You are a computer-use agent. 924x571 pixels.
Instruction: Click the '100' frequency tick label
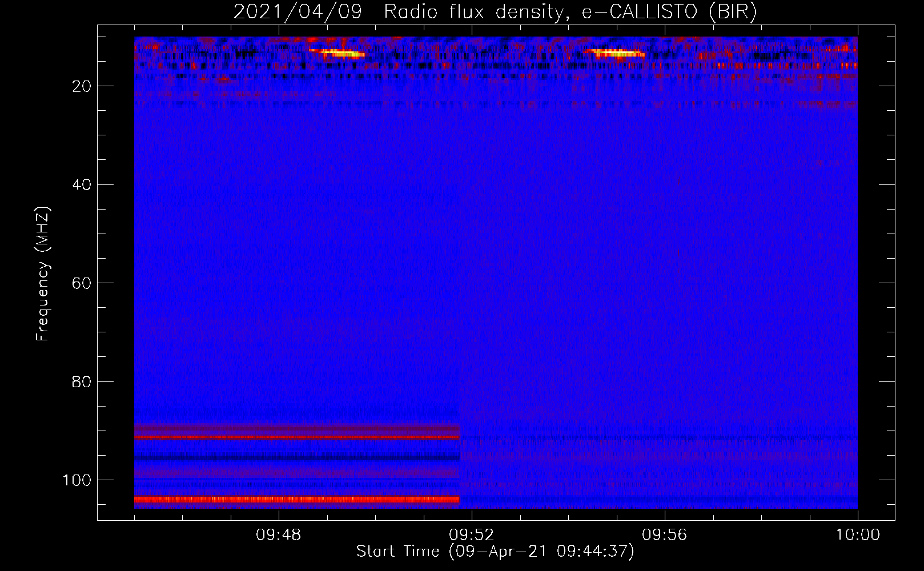coord(77,480)
